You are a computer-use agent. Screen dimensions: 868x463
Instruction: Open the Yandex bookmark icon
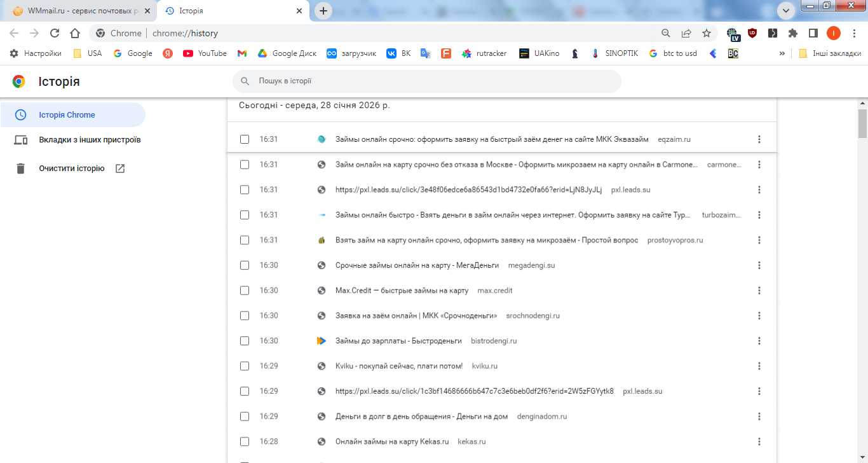168,53
